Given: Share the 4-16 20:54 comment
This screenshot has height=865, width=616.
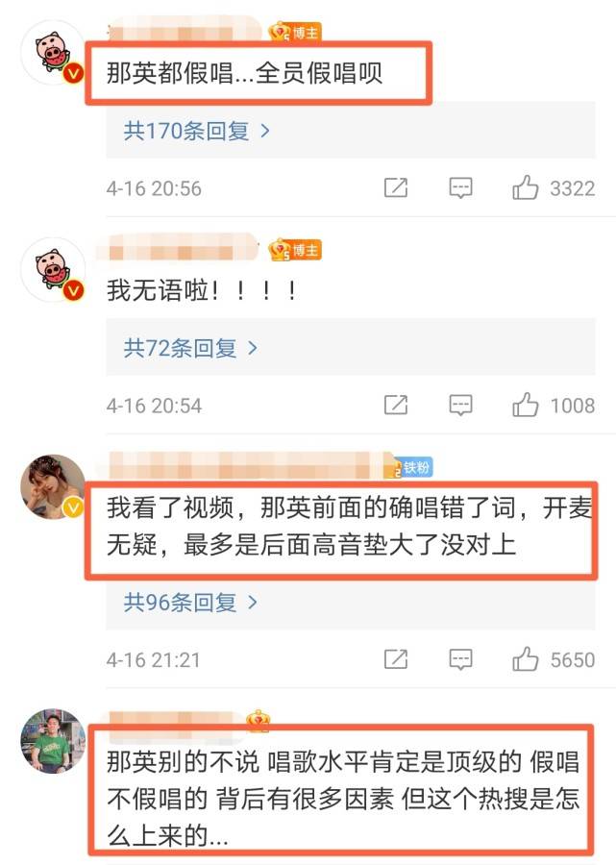Looking at the screenshot, I should pyautogui.click(x=395, y=406).
